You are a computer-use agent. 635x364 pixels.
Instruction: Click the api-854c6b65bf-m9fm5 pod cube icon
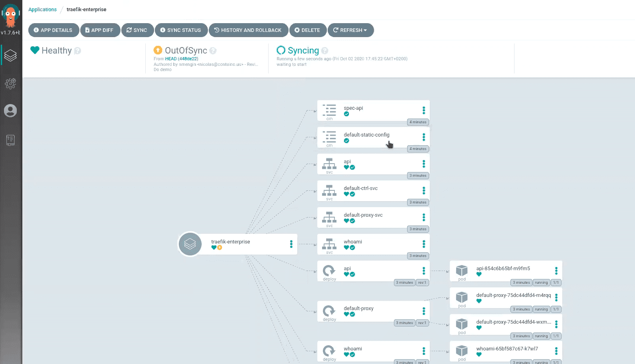click(462, 271)
